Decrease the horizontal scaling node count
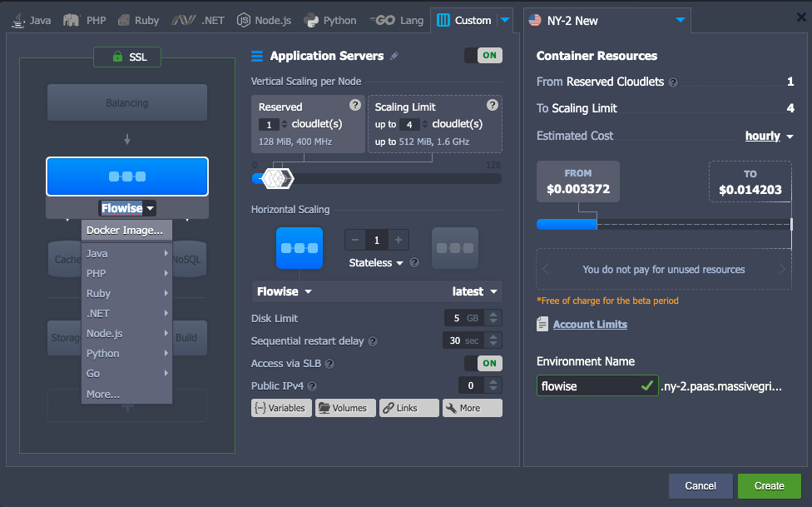Viewport: 812px width, 507px height. pos(354,240)
